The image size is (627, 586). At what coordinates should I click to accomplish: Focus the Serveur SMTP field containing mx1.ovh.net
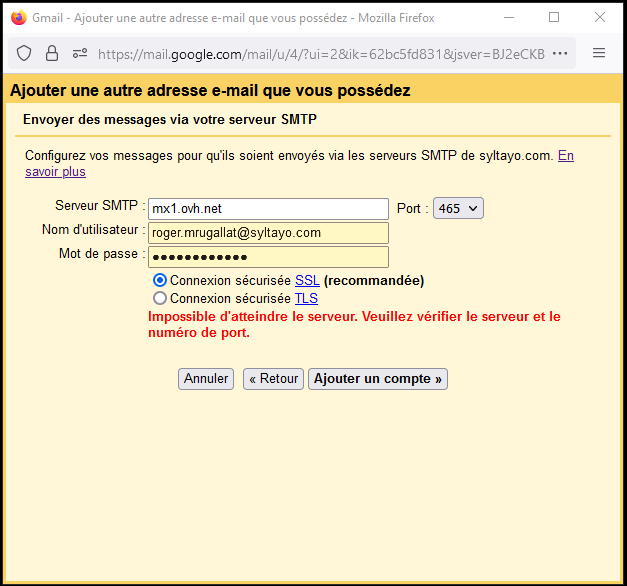coord(267,208)
